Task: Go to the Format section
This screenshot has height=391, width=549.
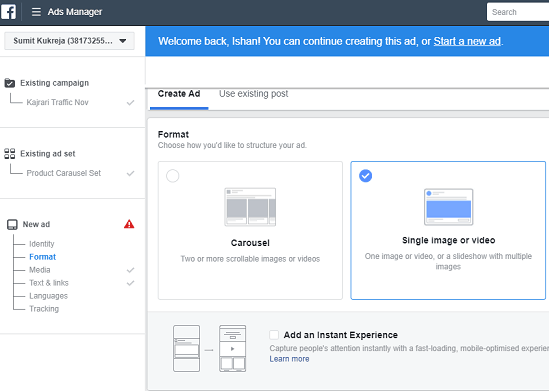Action: point(42,257)
